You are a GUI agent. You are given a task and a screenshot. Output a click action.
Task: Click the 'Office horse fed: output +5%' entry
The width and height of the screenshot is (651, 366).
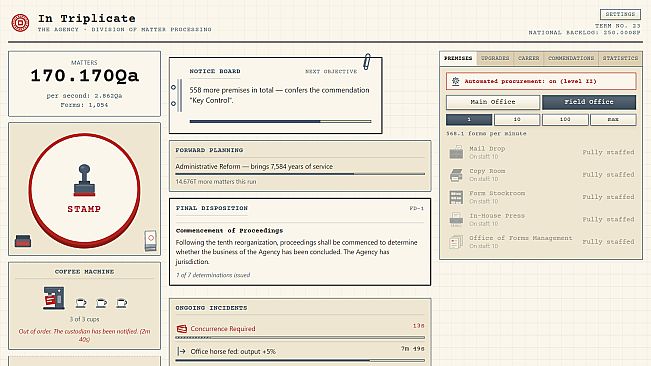click(x=233, y=351)
